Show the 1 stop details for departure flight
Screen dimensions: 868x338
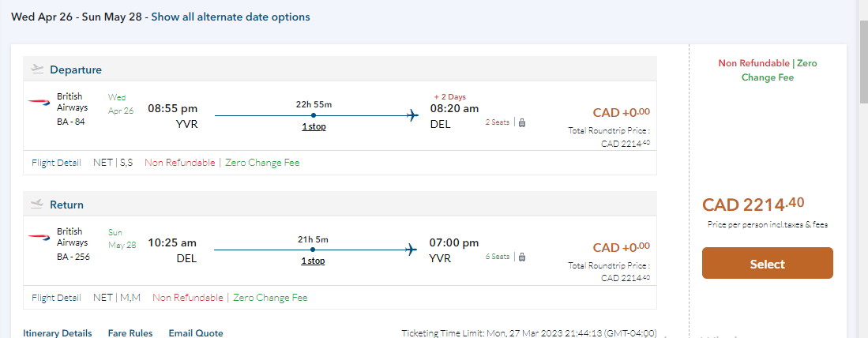314,126
